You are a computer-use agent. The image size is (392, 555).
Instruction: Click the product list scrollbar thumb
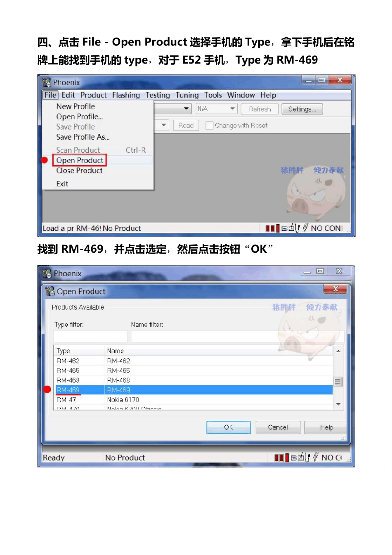pyautogui.click(x=338, y=382)
